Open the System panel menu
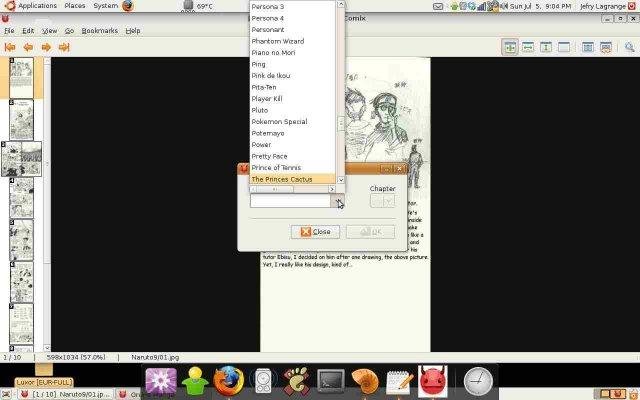The width and height of the screenshot is (640, 400). click(105, 6)
